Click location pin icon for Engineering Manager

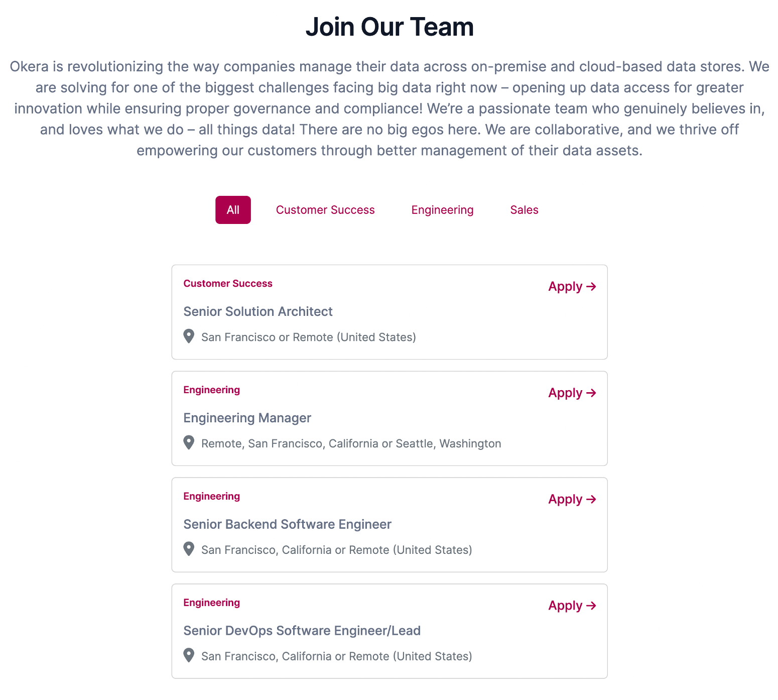pyautogui.click(x=189, y=443)
